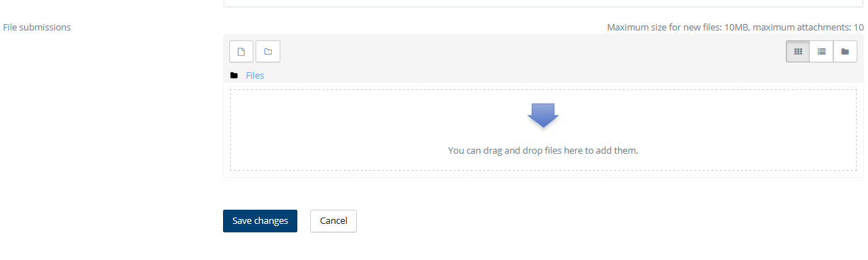Click the empty space in the file manager toolbar

tap(531, 51)
